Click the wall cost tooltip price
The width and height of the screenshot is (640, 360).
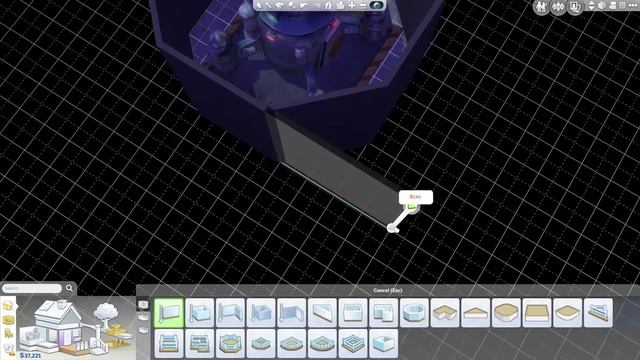click(415, 197)
